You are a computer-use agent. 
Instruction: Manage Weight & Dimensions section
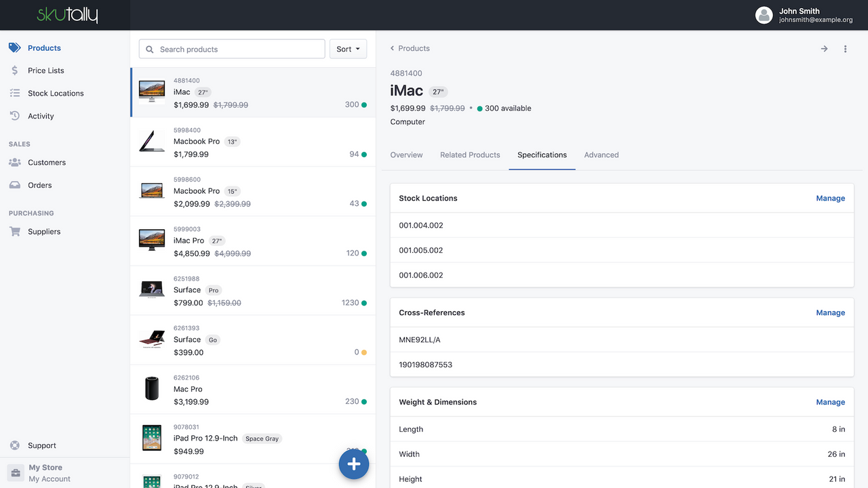(830, 403)
